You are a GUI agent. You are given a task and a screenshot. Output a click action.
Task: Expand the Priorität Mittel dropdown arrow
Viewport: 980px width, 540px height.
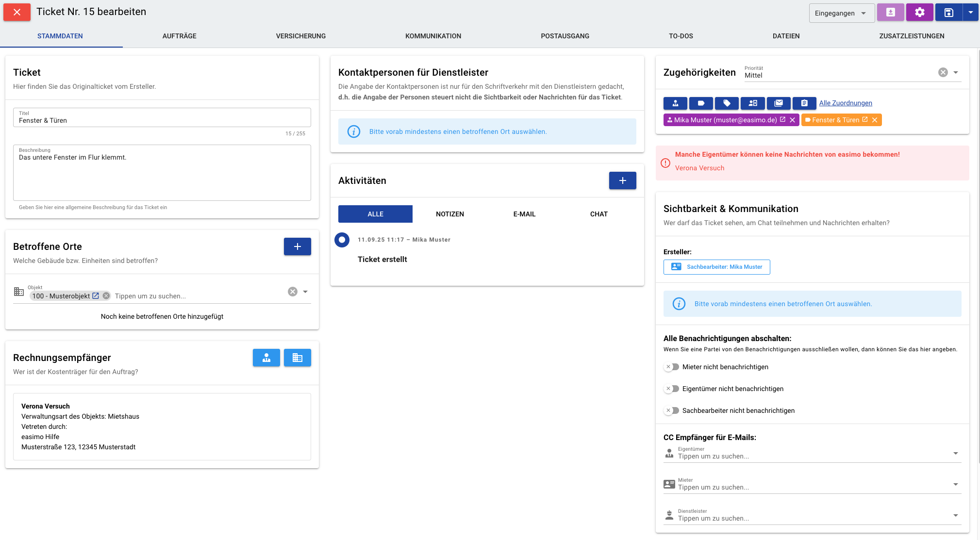[956, 72]
